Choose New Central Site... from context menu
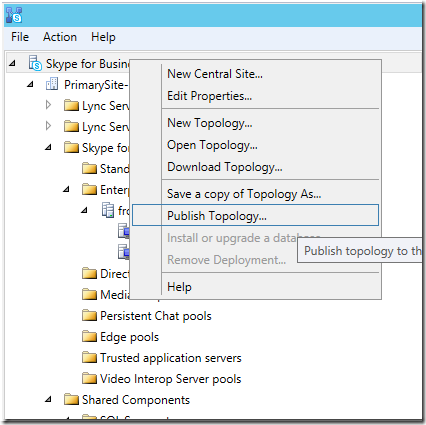The height and width of the screenshot is (425, 426). point(215,74)
